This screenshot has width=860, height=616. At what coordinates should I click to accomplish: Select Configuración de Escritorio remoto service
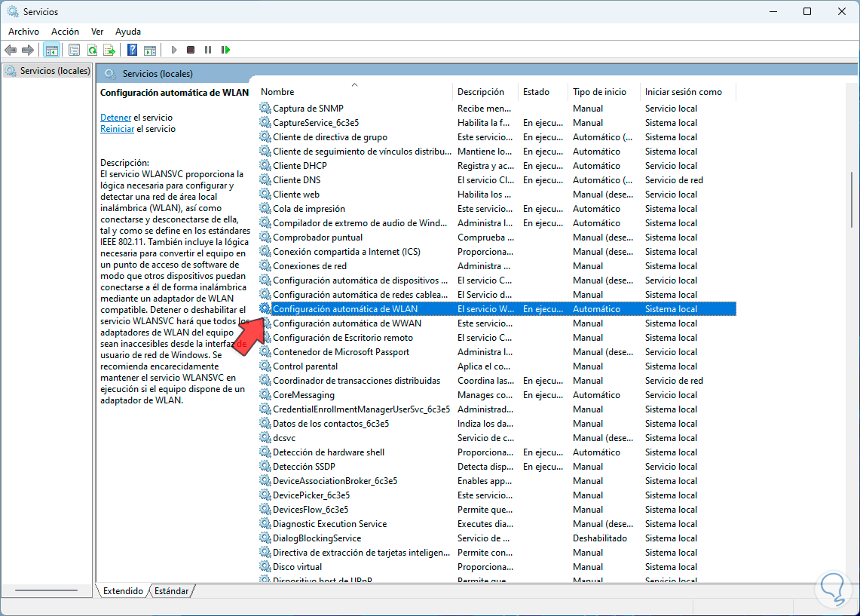coord(497,337)
